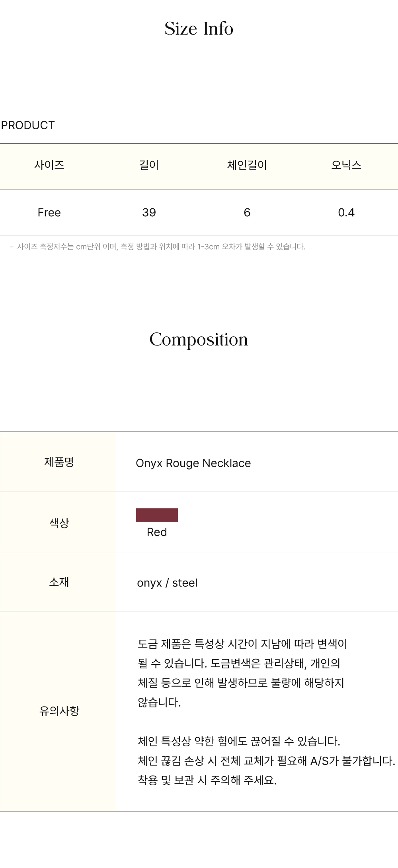Click the 오닉스 column header
Viewport: 398px width, 868px height.
tap(346, 165)
